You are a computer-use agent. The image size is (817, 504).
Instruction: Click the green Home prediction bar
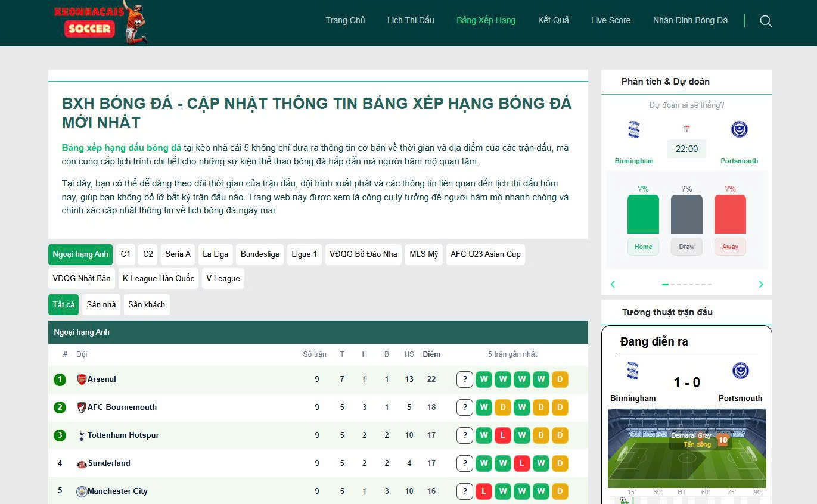pos(643,214)
